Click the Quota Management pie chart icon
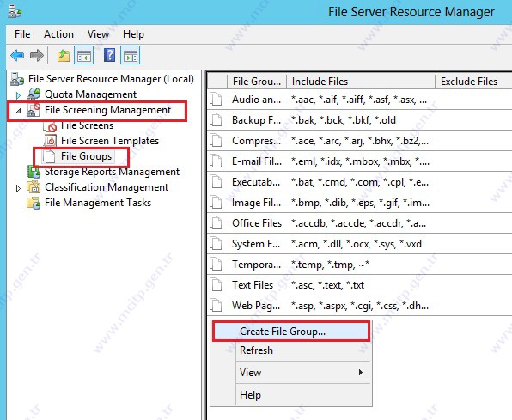The height and width of the screenshot is (420, 512). tap(34, 94)
